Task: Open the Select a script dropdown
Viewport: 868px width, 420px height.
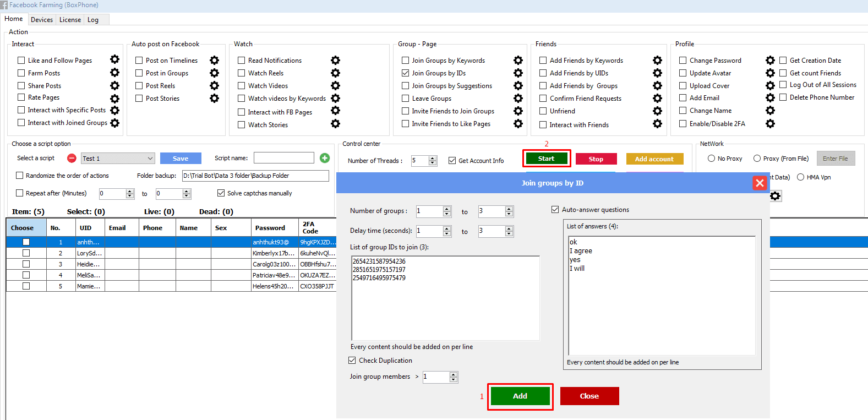Action: coord(118,158)
